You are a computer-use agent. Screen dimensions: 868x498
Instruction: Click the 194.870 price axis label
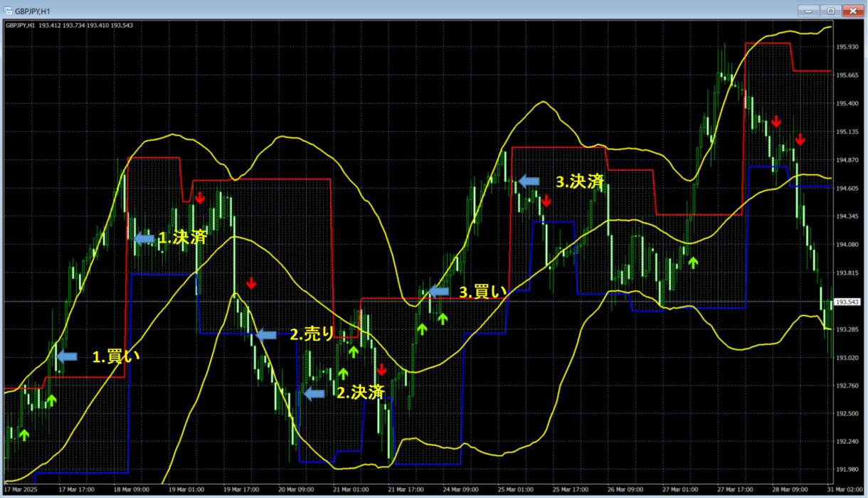click(847, 160)
